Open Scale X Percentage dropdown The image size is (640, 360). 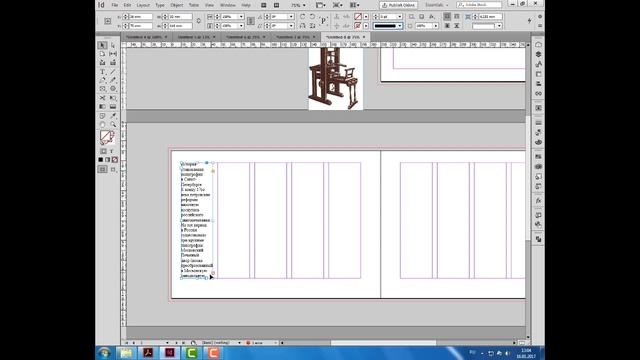(x=241, y=17)
